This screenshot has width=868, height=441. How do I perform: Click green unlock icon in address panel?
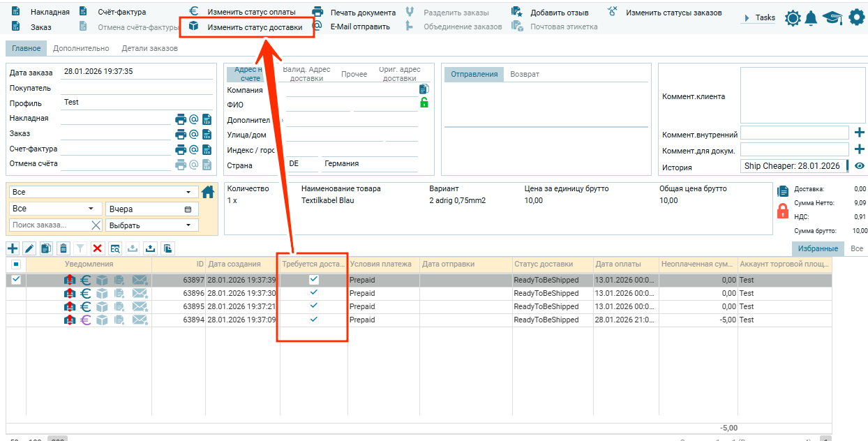pos(424,103)
